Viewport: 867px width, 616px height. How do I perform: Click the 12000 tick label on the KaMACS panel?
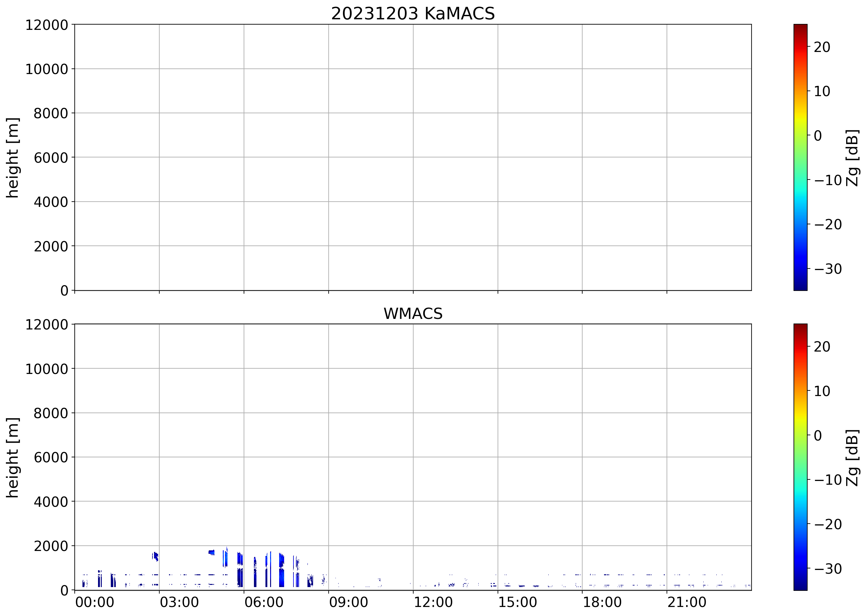click(x=47, y=25)
